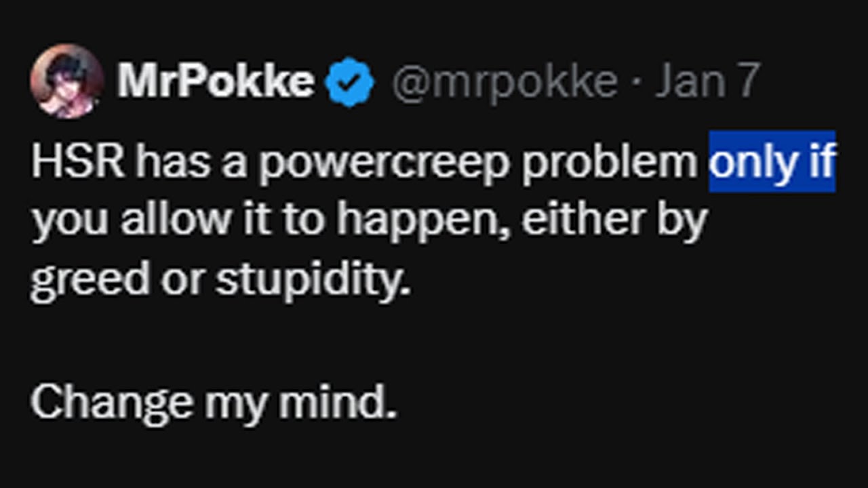Click the highlighted "only if" text
Screen dimensions: 868x488
772,162
